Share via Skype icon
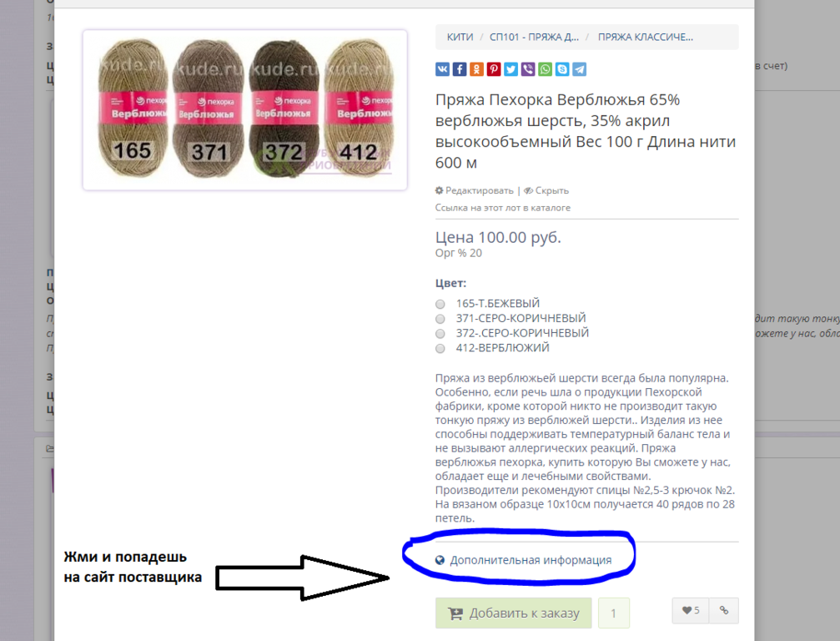The height and width of the screenshot is (641, 840). click(x=562, y=69)
